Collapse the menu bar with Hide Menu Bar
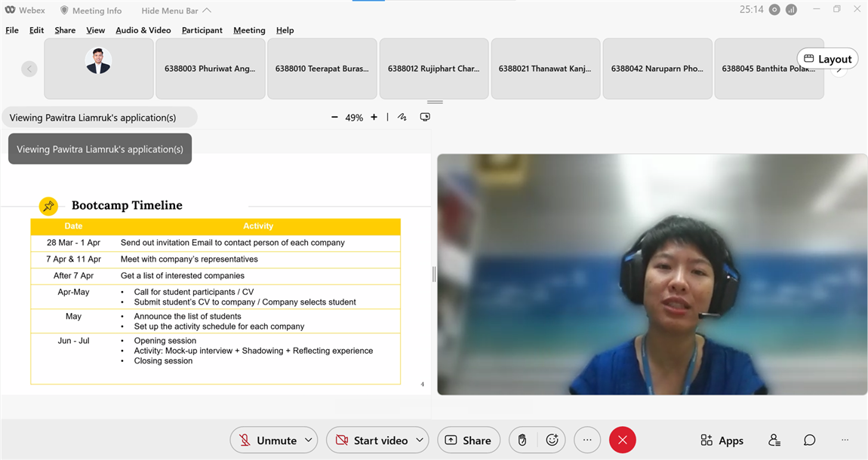Screen dimensions: 868x460 176,11
